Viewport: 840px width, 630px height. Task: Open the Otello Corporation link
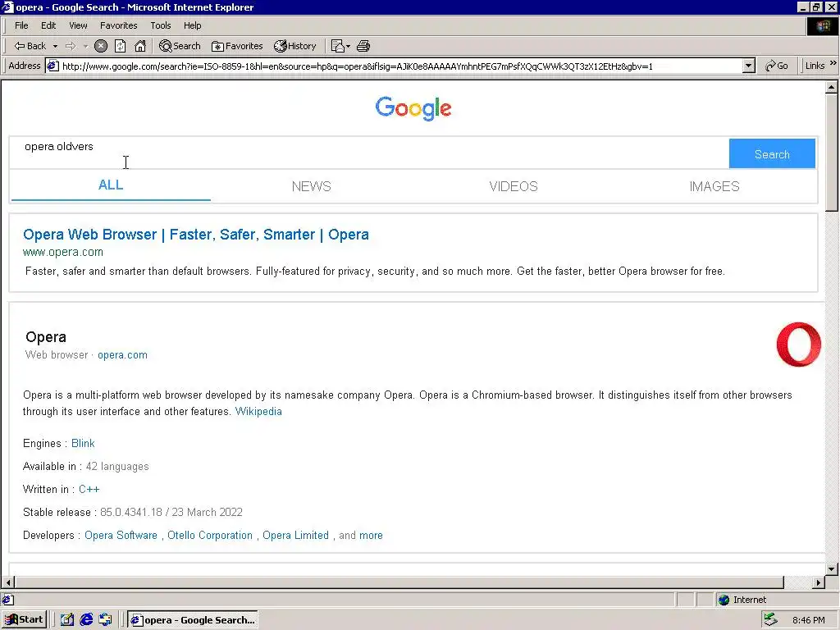(209, 536)
